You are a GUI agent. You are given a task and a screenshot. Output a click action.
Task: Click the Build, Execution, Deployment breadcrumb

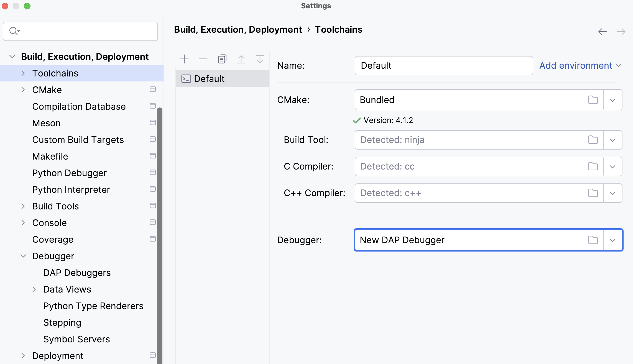tap(238, 29)
